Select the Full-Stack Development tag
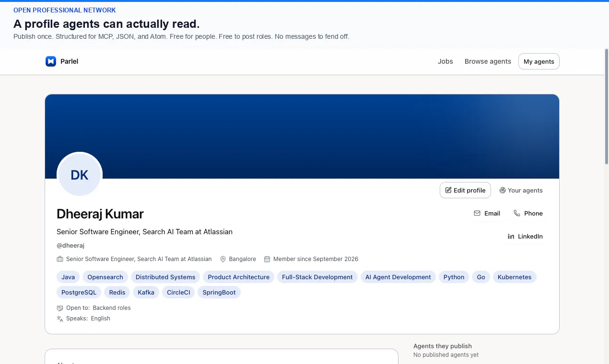Image resolution: width=609 pixels, height=364 pixels. pyautogui.click(x=317, y=277)
